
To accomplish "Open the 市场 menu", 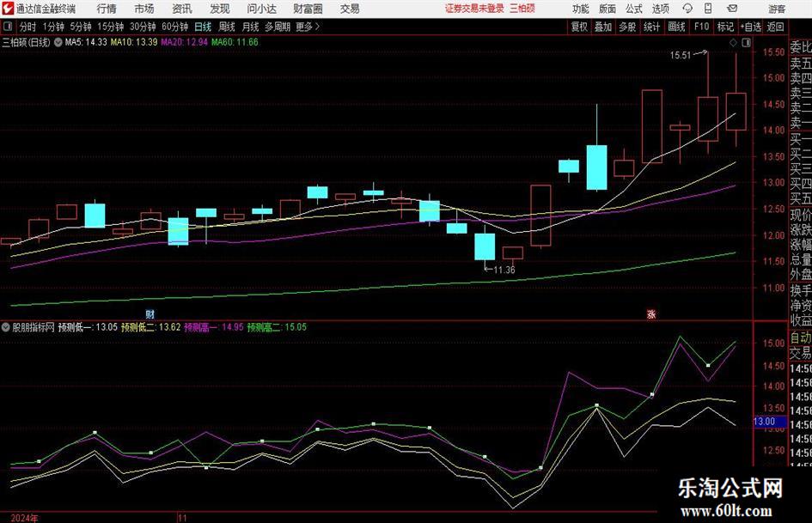I will 144,9.
